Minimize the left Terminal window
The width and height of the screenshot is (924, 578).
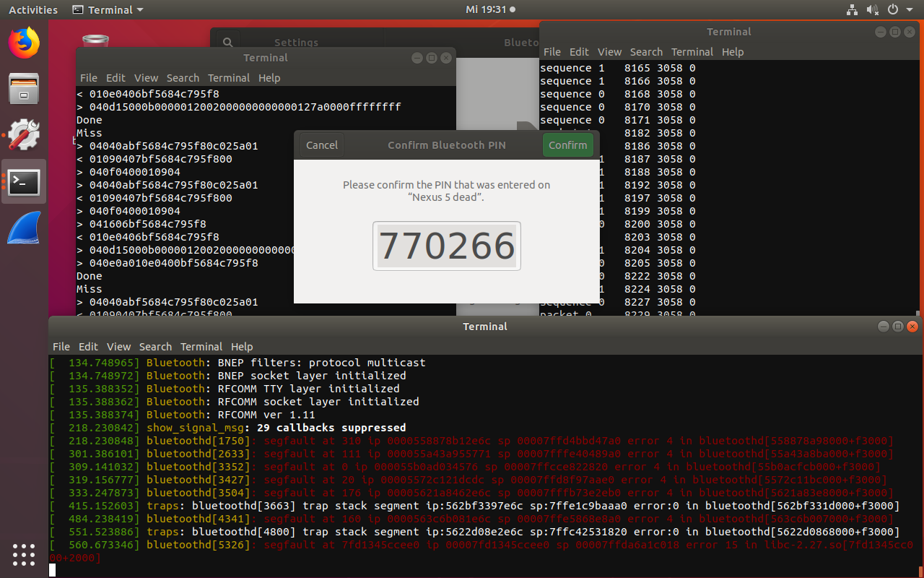tap(417, 58)
